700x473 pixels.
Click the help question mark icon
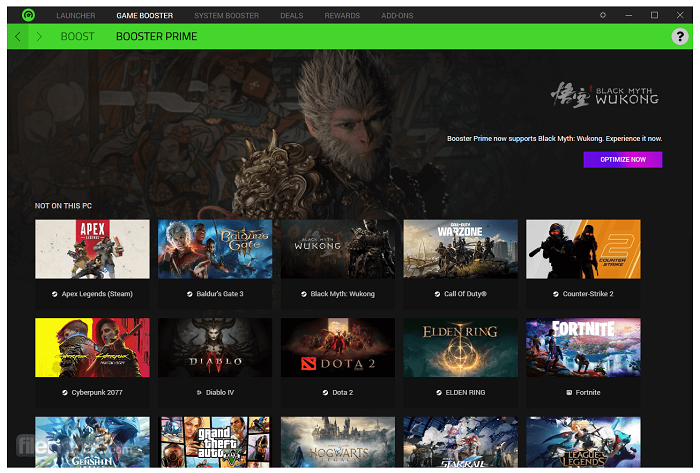pyautogui.click(x=680, y=36)
